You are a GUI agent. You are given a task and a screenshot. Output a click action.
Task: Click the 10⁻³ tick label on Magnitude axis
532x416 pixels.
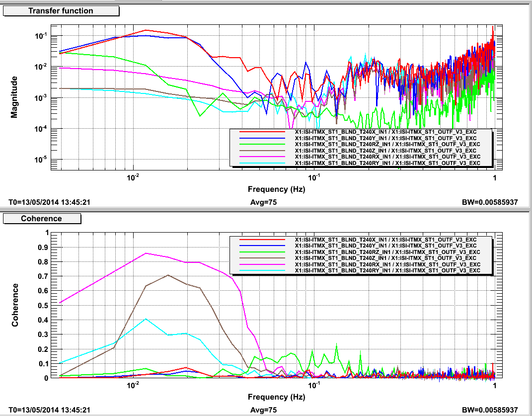click(40, 97)
